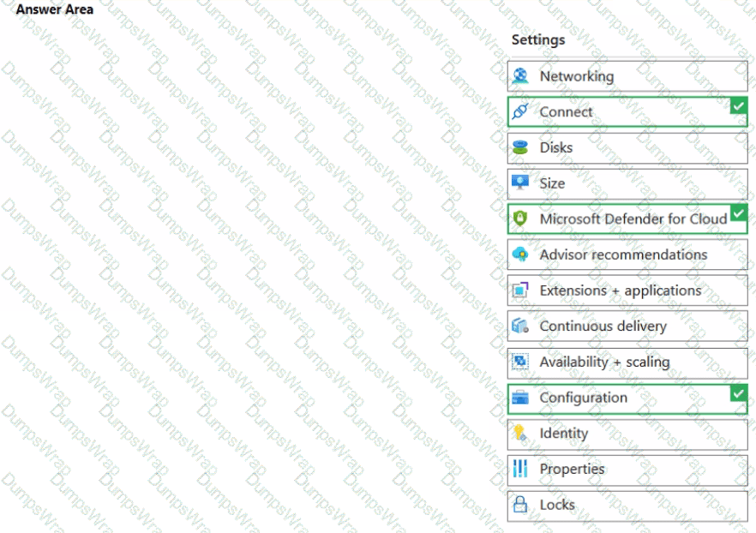The image size is (756, 533).
Task: Click the Continuous delivery icon
Action: point(520,326)
